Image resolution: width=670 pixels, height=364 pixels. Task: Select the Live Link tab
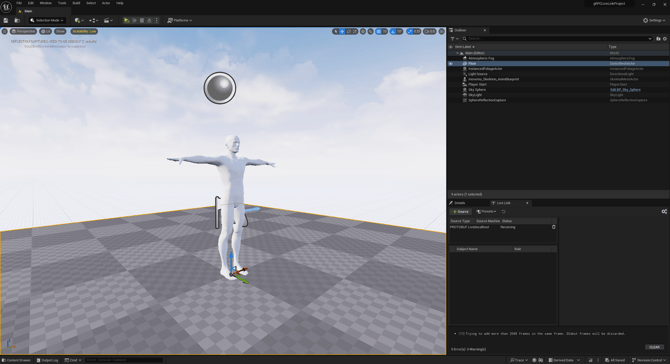click(x=503, y=203)
